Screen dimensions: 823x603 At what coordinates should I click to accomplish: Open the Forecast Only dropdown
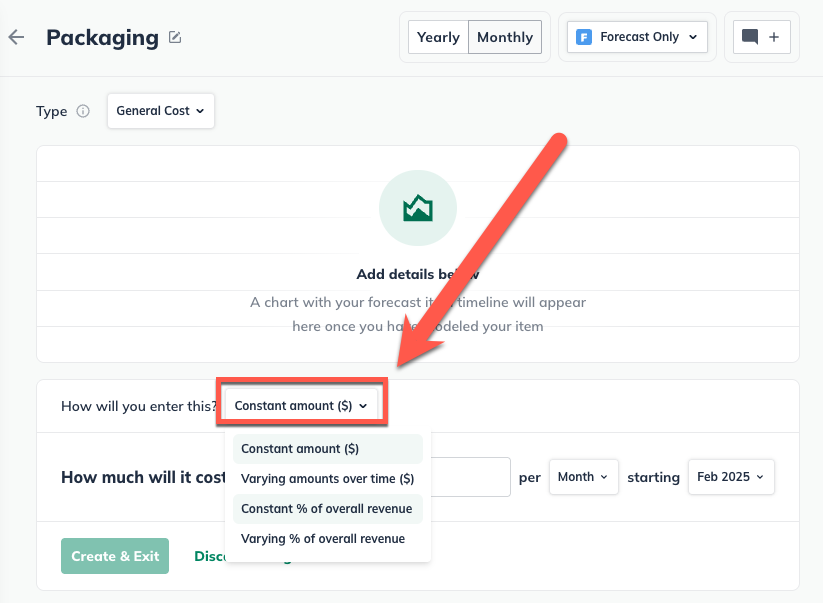(x=637, y=37)
